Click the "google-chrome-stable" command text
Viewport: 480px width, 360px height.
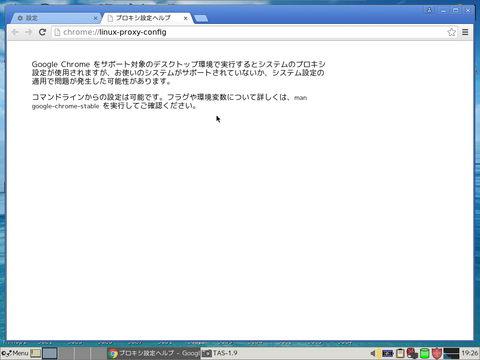pos(65,106)
